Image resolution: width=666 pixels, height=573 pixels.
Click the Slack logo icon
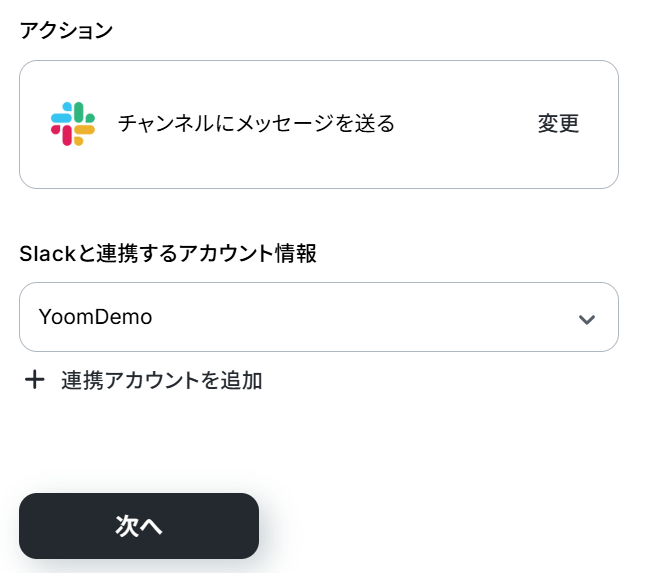[x=73, y=124]
